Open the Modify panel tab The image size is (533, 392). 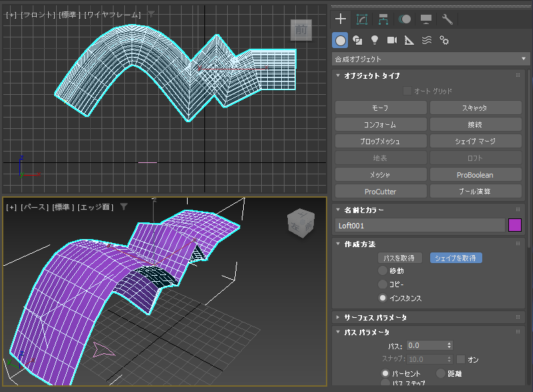pyautogui.click(x=362, y=19)
